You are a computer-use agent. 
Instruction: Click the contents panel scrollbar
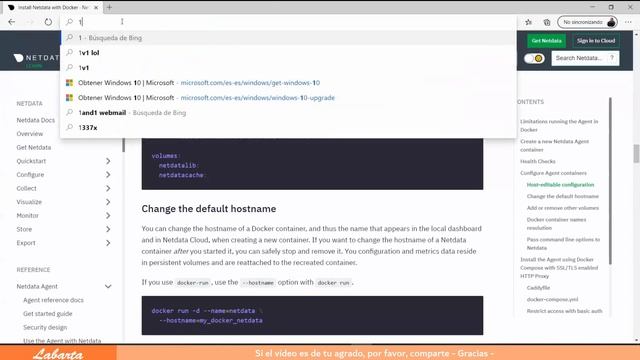click(x=611, y=180)
